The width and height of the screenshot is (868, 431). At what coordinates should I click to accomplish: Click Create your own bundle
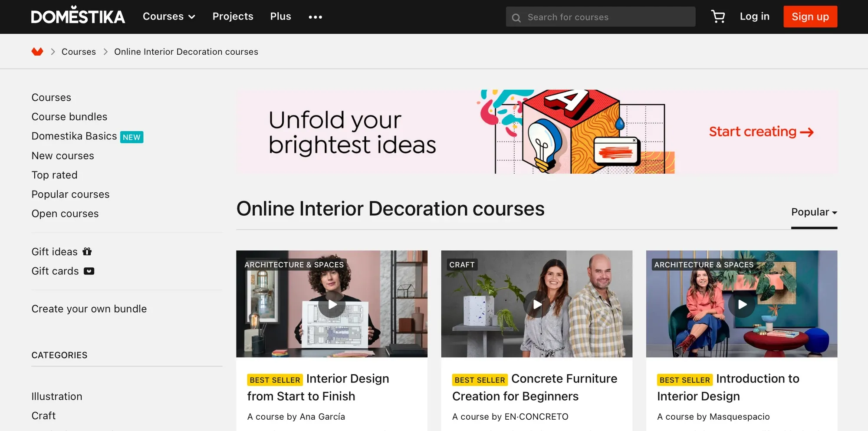point(89,309)
